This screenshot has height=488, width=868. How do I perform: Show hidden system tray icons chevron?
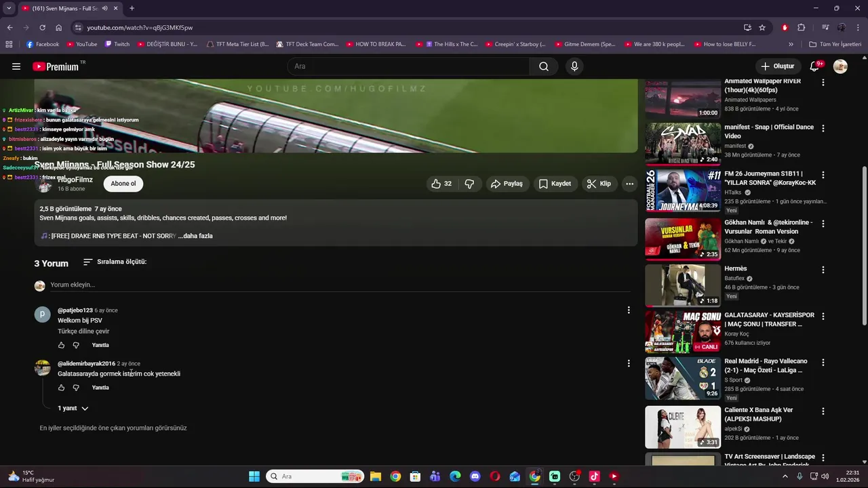click(x=785, y=476)
